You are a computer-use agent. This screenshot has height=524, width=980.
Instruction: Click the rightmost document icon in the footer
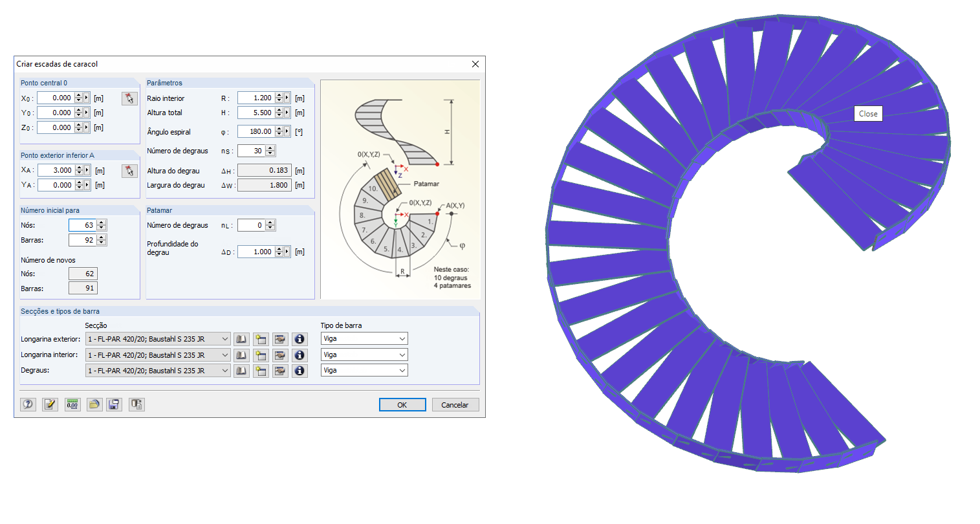136,404
